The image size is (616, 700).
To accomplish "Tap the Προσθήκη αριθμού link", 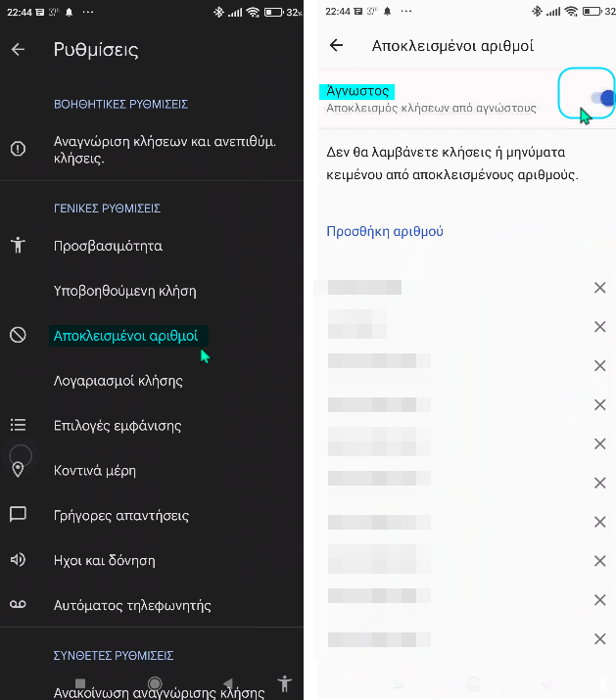I will click(385, 231).
